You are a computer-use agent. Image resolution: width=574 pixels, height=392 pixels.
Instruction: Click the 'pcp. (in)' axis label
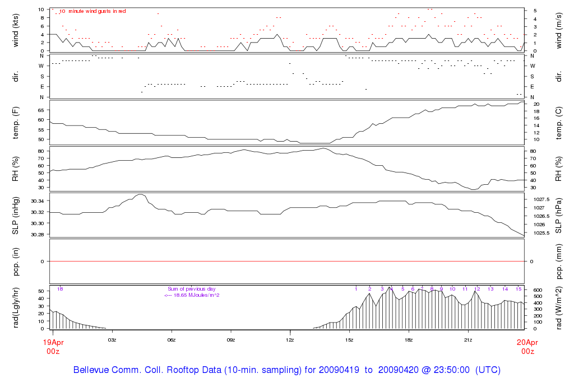(x=15, y=262)
